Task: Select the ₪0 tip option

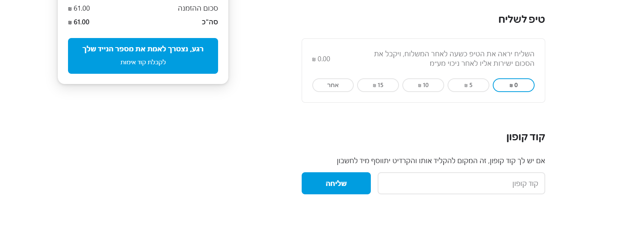Action: (513, 85)
